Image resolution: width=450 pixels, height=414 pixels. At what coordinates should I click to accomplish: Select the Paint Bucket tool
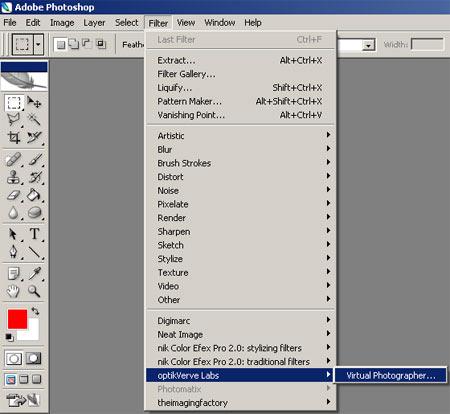pos(34,195)
